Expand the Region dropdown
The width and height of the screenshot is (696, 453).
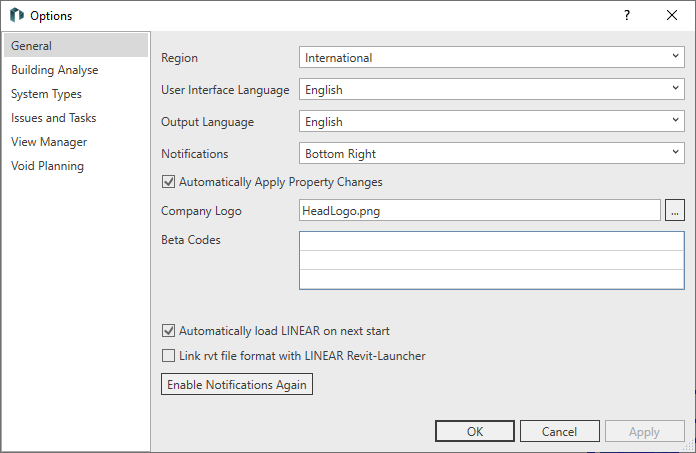[x=491, y=57]
